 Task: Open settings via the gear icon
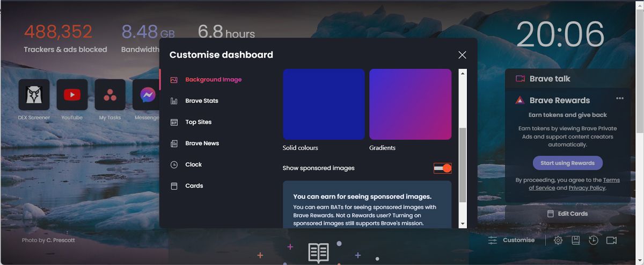[558, 240]
